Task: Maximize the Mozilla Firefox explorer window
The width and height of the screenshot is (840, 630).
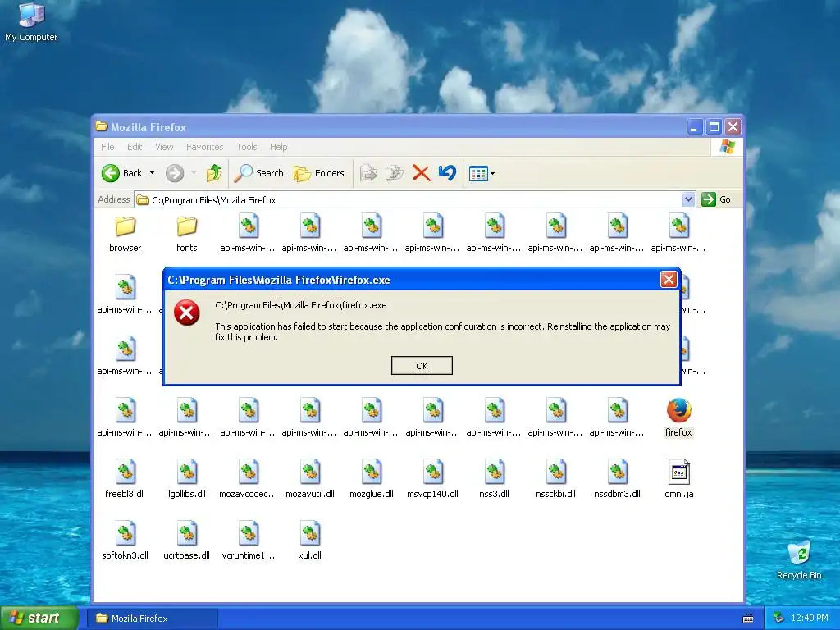Action: [714, 127]
